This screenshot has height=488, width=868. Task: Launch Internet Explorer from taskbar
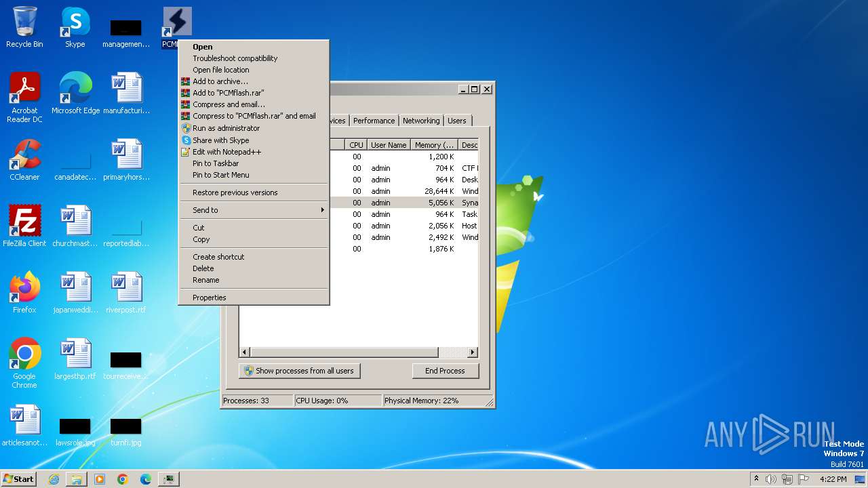(x=54, y=479)
